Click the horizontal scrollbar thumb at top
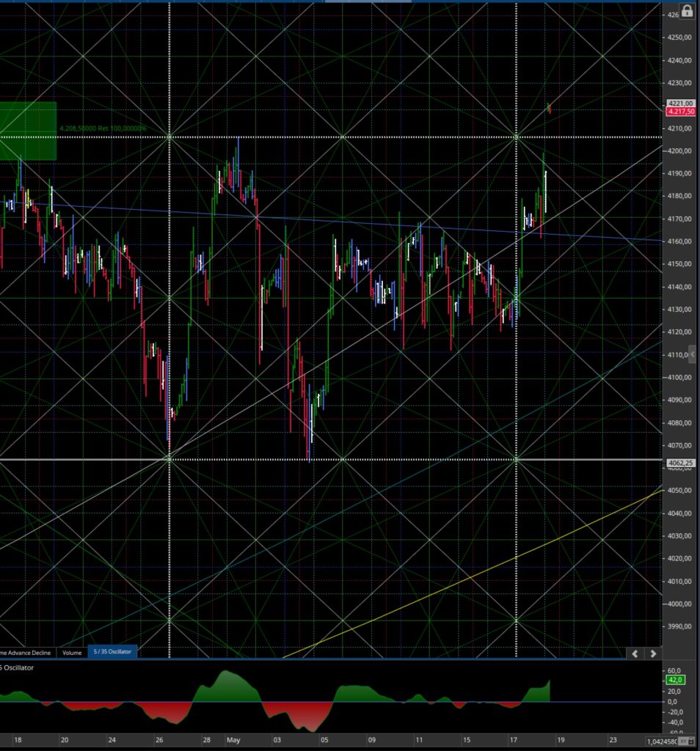The width and height of the screenshot is (700, 751). [x=368, y=1]
